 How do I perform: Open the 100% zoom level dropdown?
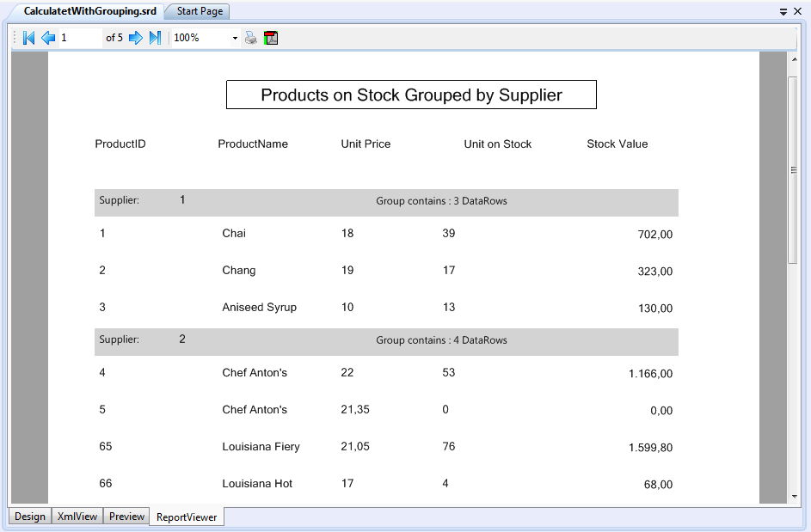point(235,39)
